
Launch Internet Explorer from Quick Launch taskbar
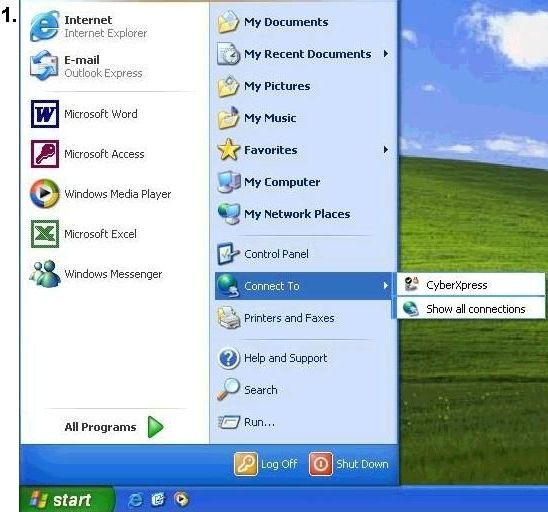pos(135,500)
